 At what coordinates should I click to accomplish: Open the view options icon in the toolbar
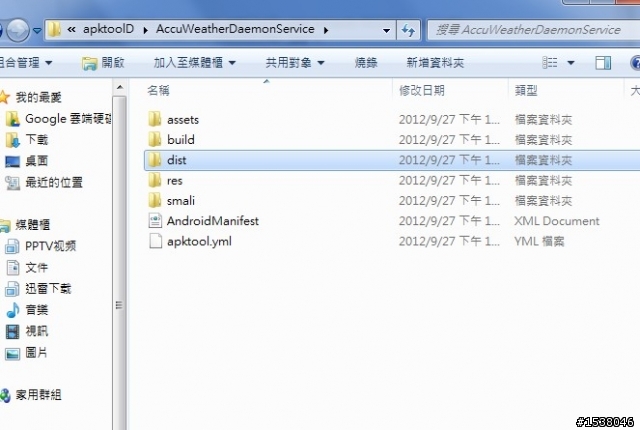coord(550,63)
